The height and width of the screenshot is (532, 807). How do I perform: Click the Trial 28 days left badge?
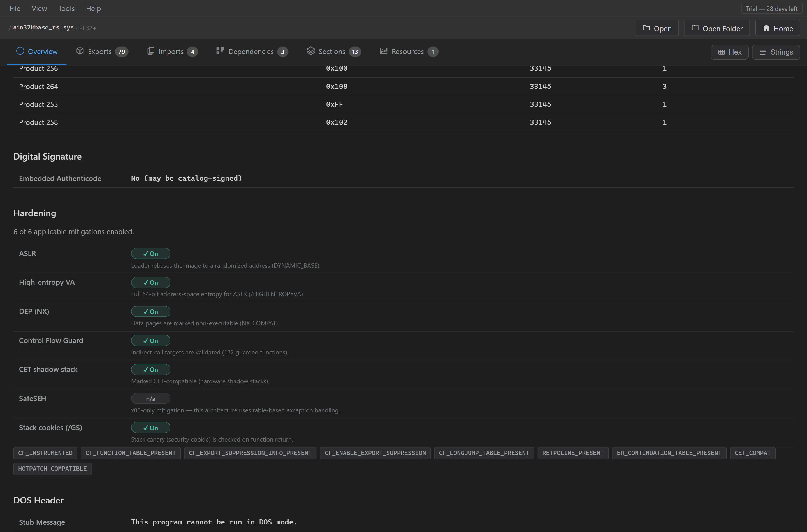[771, 8]
